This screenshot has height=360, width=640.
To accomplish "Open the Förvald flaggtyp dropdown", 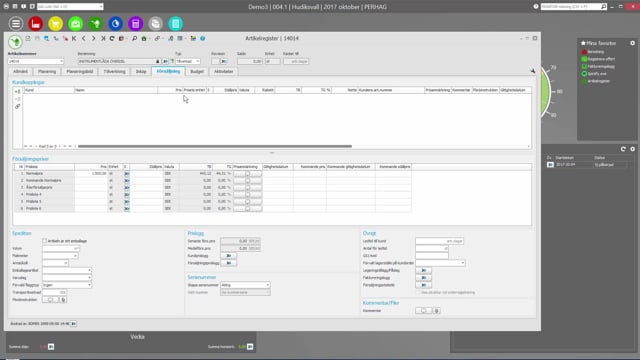I will (89, 285).
